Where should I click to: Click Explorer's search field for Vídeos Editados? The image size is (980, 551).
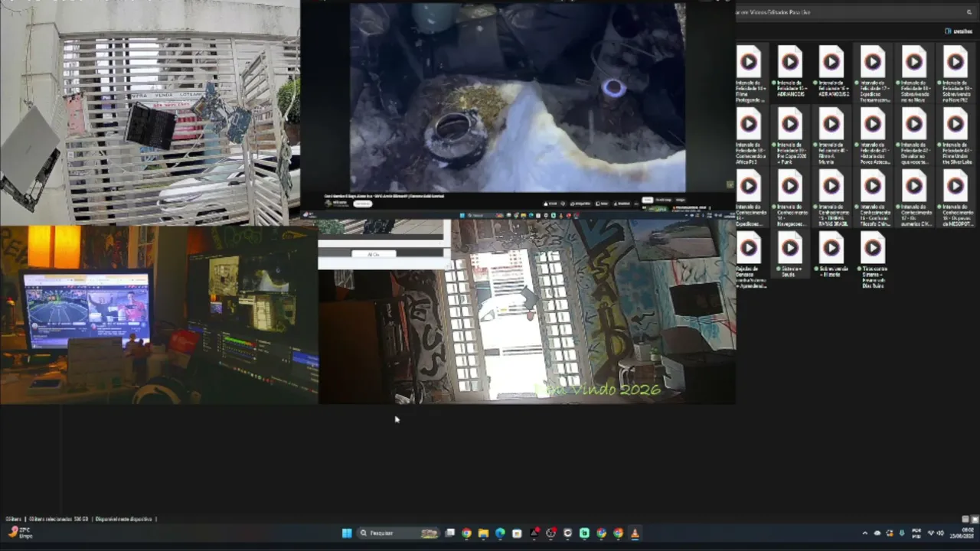tap(856, 12)
